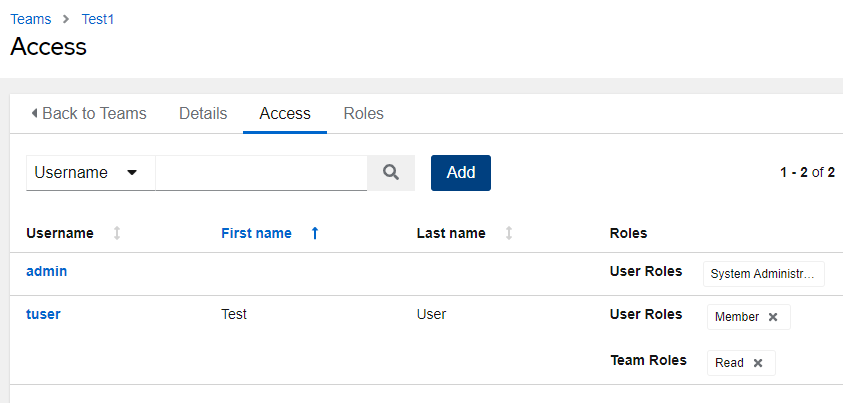The width and height of the screenshot is (843, 403).
Task: Click the System Administrator role chip
Action: [x=764, y=274]
